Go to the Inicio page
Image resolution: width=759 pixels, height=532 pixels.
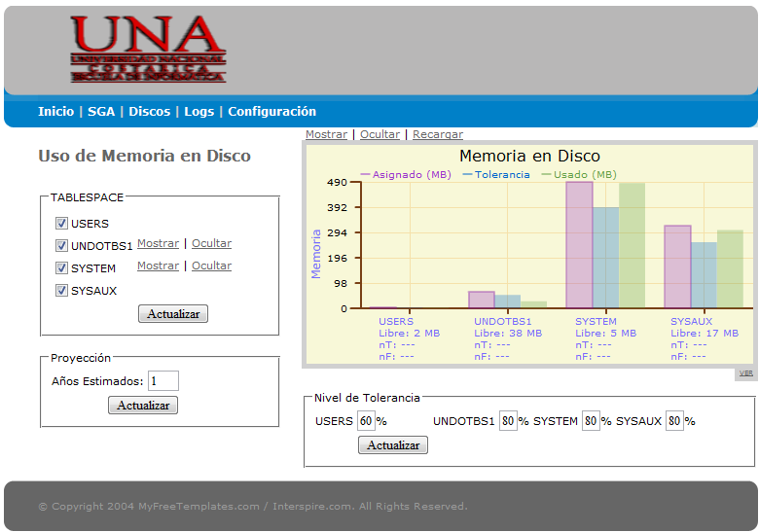[56, 111]
